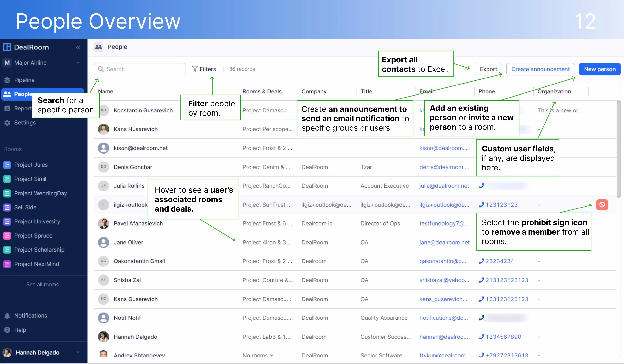624x364 pixels.
Task: Collapse the sidebar with the chevron
Action: [78, 47]
